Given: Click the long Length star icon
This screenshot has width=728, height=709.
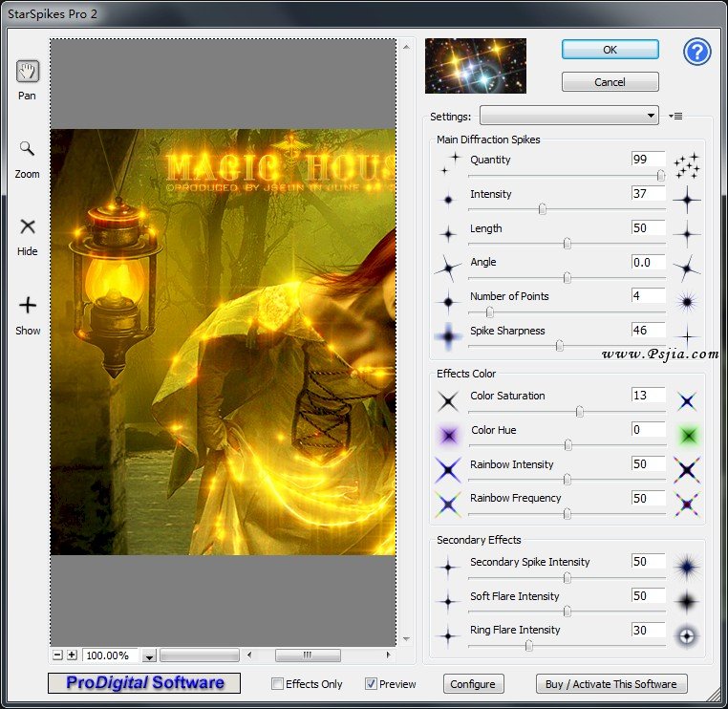Looking at the screenshot, I should click(x=687, y=234).
